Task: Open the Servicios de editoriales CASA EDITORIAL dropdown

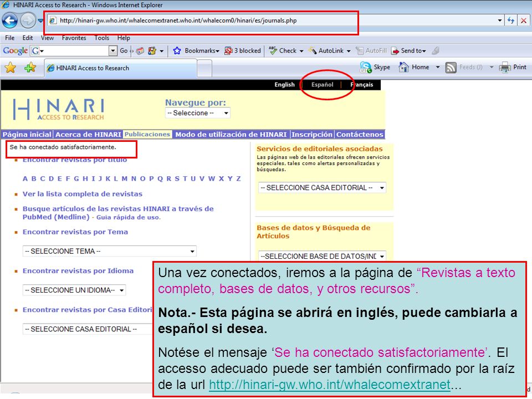Action: point(323,188)
